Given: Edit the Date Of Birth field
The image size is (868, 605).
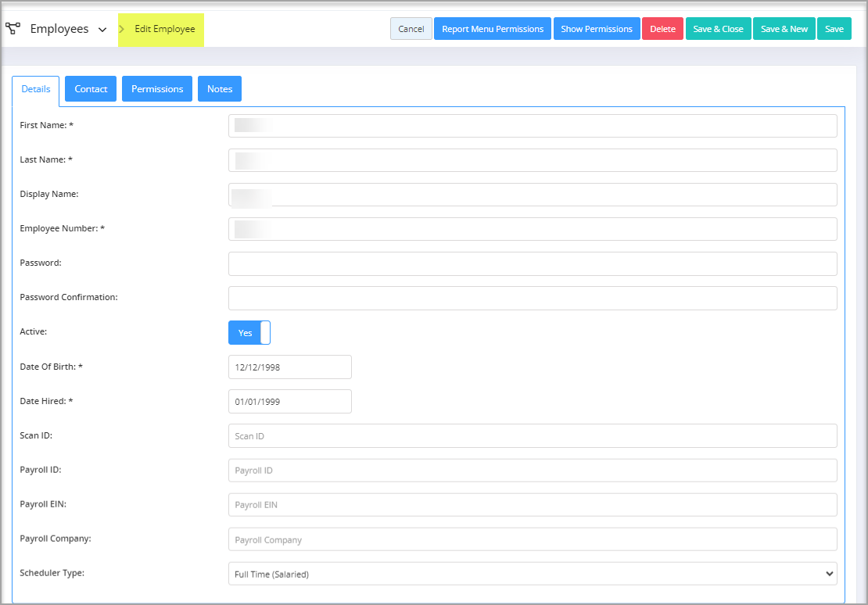Looking at the screenshot, I should pos(290,367).
